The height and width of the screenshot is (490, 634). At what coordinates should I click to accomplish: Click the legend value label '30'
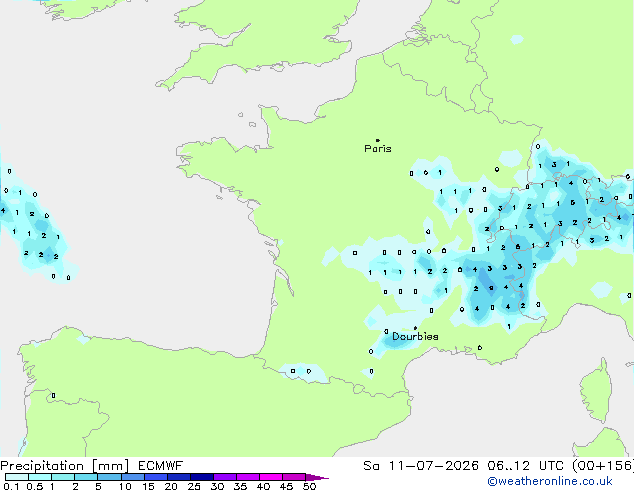tap(217, 486)
